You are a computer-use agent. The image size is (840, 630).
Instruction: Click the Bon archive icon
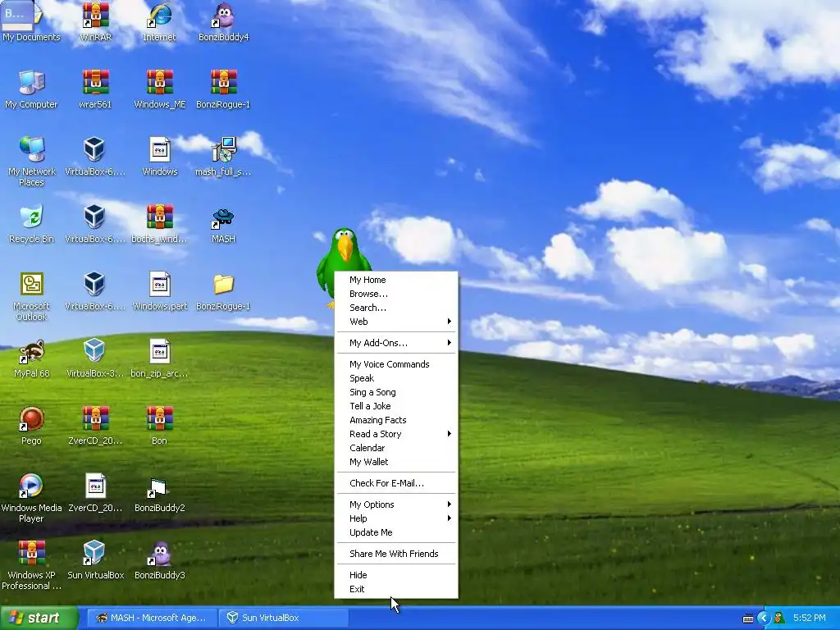(160, 419)
